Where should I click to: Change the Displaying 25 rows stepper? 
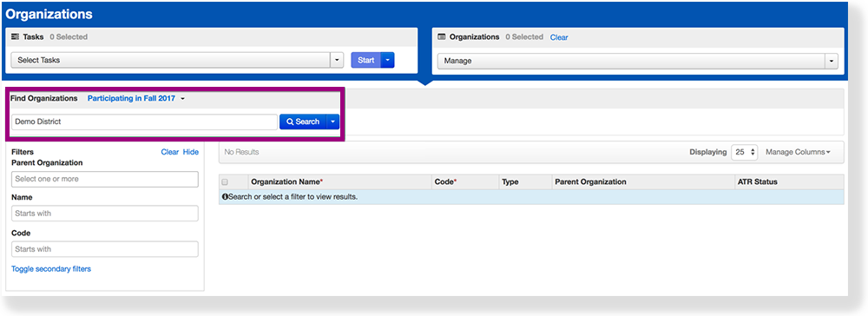[x=745, y=152]
